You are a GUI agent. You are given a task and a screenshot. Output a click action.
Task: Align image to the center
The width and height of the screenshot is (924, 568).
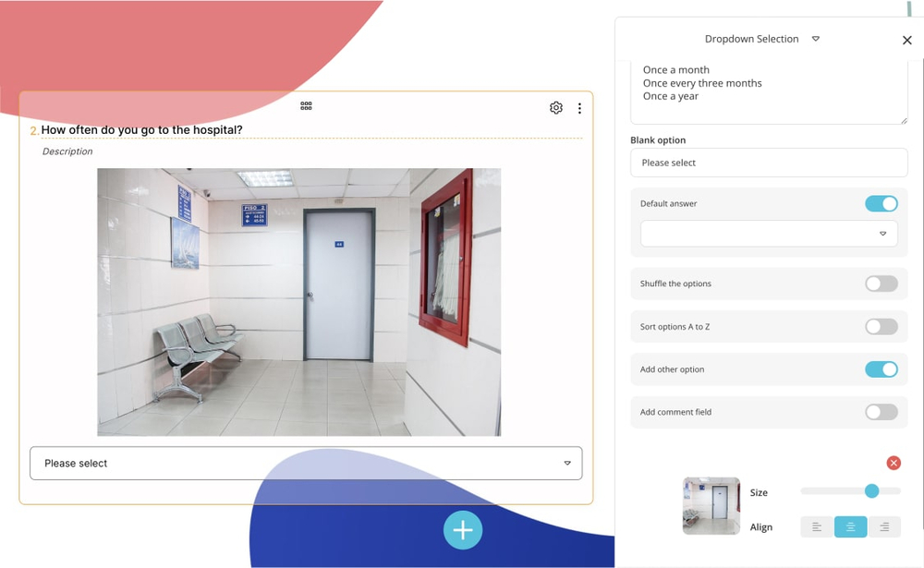[850, 527]
